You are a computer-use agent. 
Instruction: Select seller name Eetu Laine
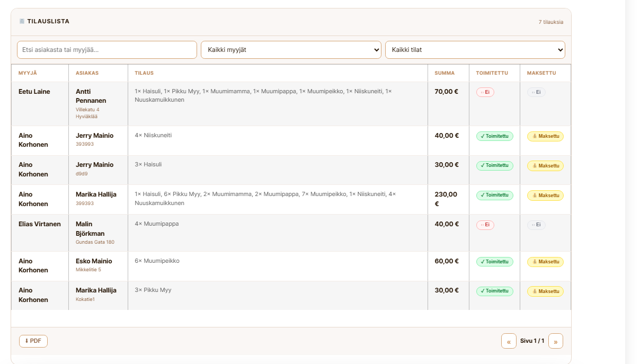[34, 92]
